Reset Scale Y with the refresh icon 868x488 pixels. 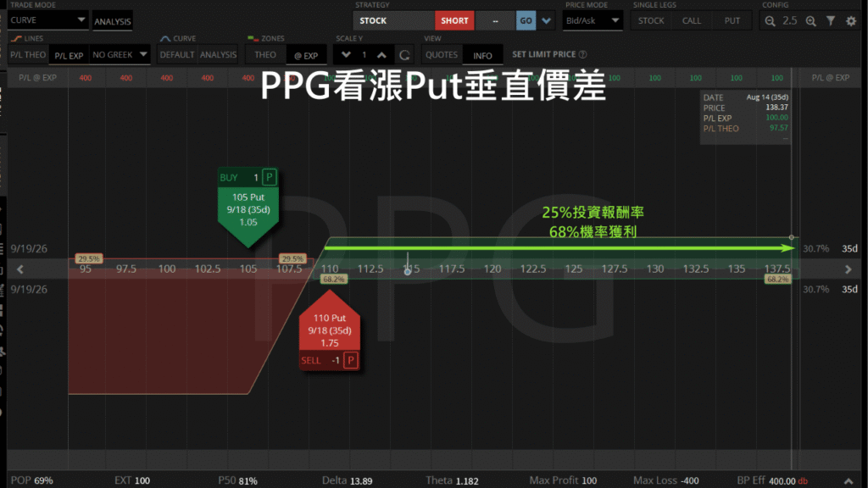(404, 55)
